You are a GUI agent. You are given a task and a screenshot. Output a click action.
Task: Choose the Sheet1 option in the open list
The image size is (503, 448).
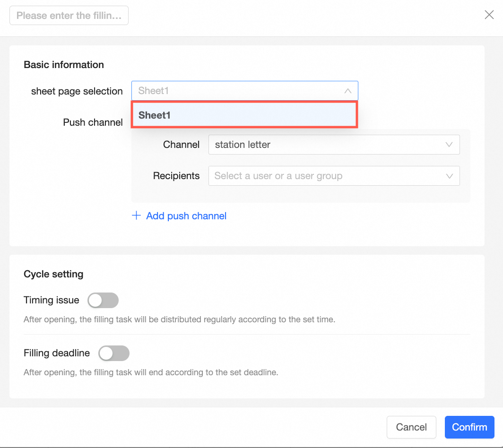coord(244,115)
